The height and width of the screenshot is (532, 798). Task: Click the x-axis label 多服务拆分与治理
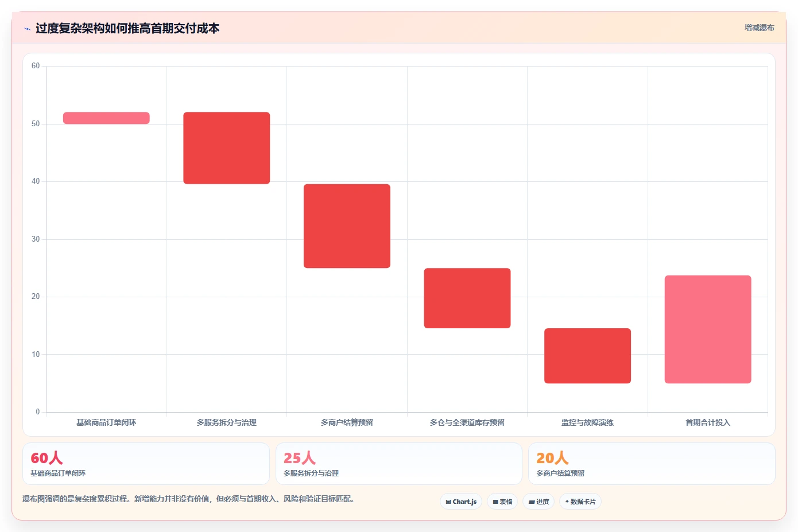coord(227,422)
